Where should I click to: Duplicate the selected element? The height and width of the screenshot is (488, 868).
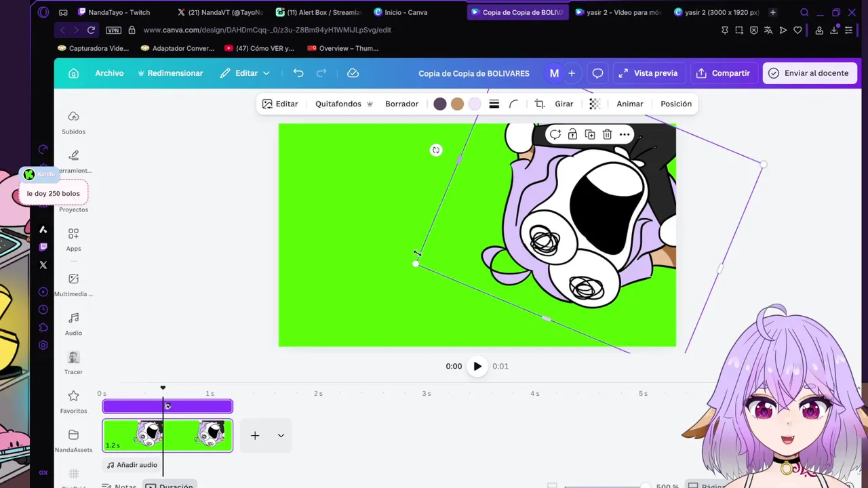coord(590,134)
